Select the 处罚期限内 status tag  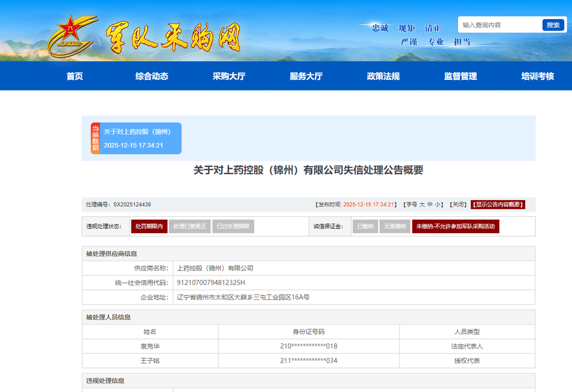(149, 226)
